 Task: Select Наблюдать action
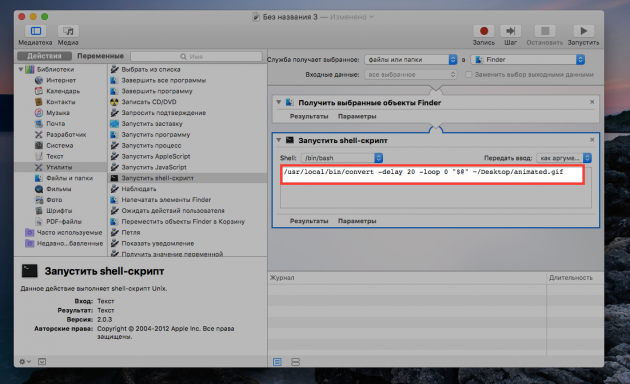139,189
